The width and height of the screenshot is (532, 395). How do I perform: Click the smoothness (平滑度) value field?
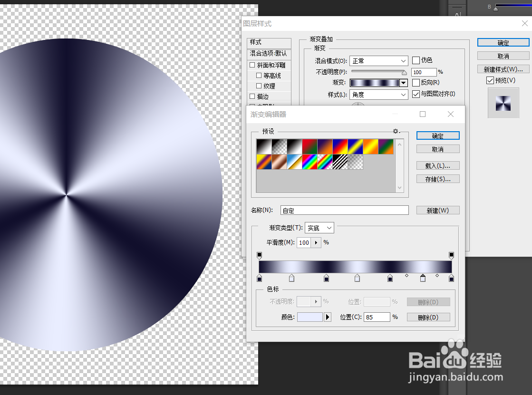click(304, 242)
